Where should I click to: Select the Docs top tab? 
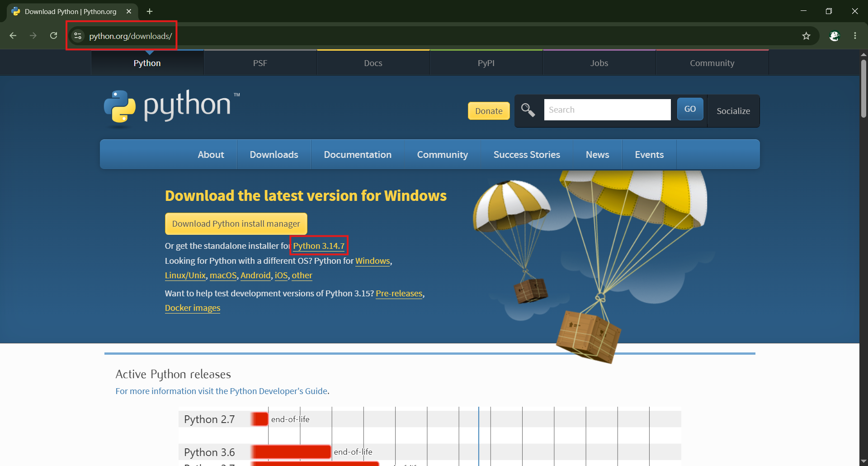coord(373,63)
